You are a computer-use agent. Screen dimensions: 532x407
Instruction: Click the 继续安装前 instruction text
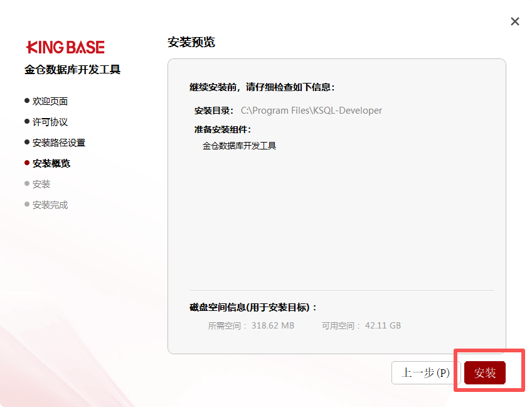pyautogui.click(x=262, y=87)
